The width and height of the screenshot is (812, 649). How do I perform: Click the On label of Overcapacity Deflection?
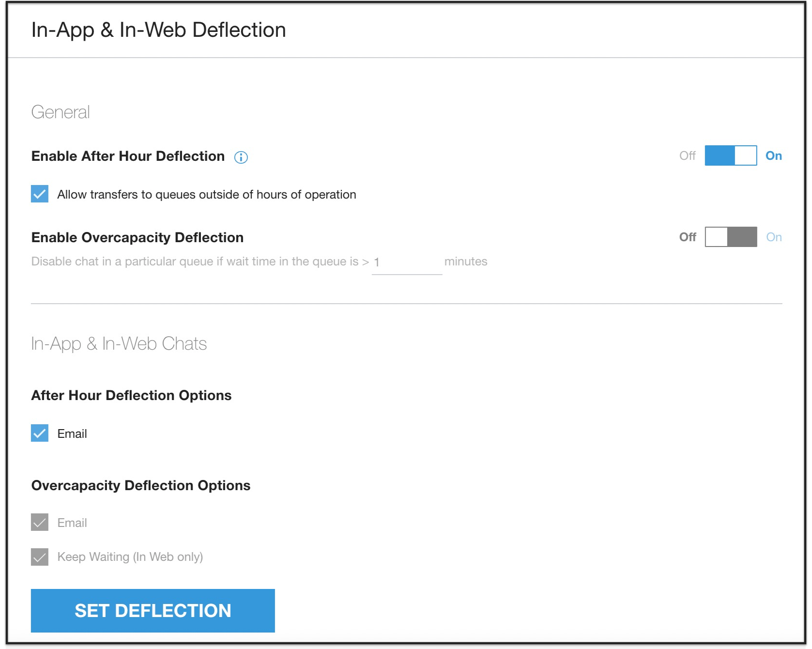click(x=774, y=237)
